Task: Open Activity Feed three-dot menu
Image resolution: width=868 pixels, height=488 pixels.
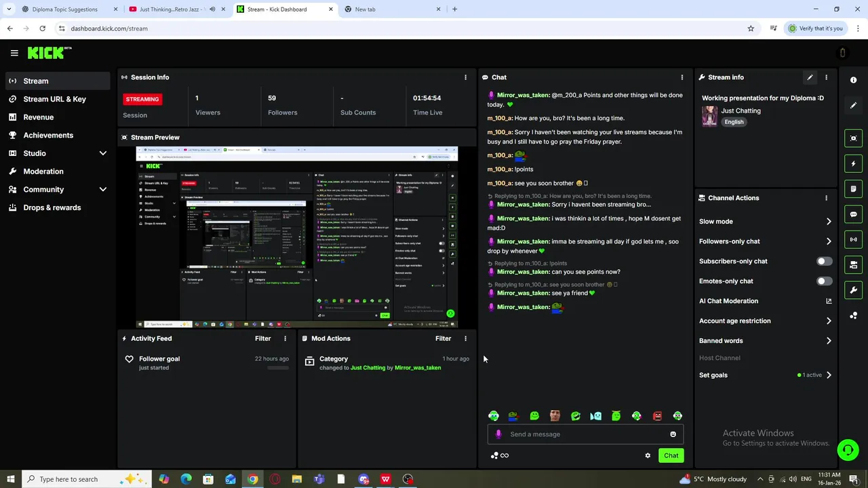Action: pos(285,338)
